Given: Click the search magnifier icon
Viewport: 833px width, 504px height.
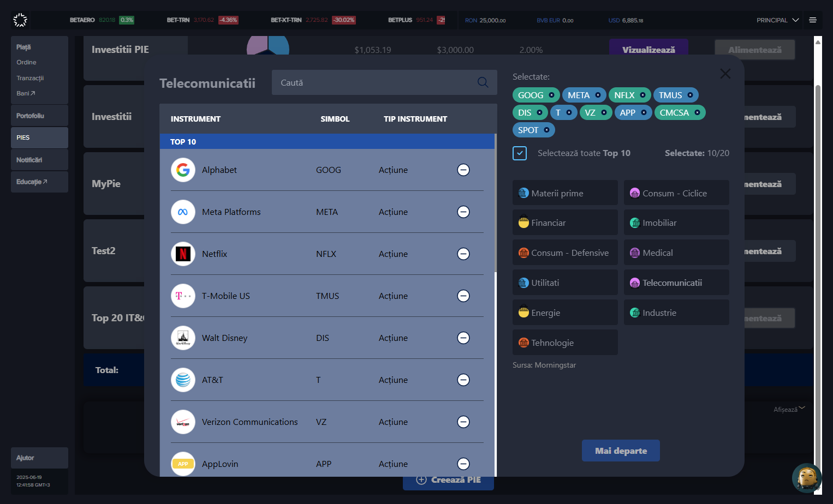Looking at the screenshot, I should pos(483,82).
